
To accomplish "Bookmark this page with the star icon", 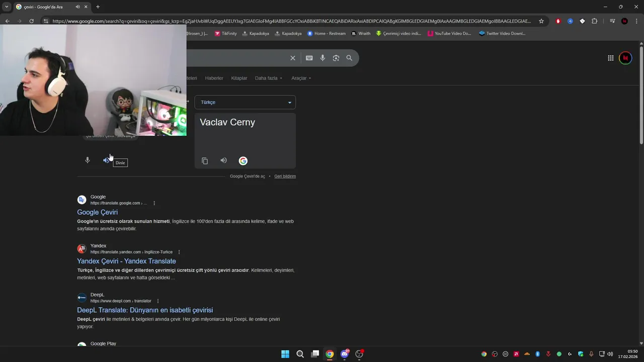I will pos(541,21).
